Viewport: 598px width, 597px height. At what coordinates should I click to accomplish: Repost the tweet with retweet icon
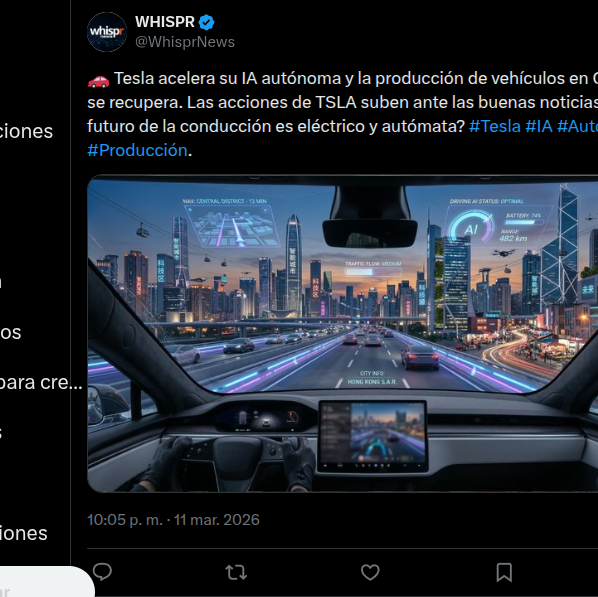pos(236,572)
